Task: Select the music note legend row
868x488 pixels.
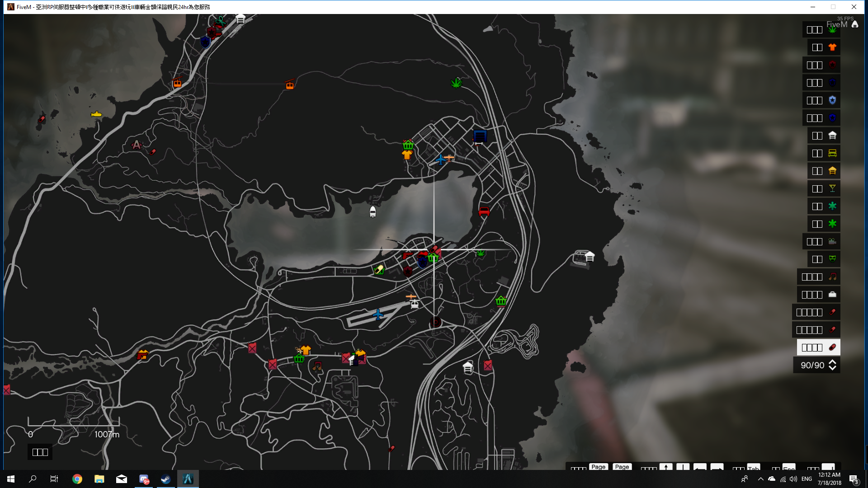Action: [x=819, y=277]
